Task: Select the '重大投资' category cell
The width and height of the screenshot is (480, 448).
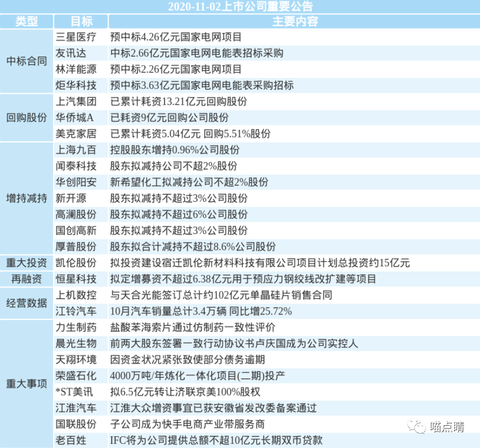Action: 26,263
